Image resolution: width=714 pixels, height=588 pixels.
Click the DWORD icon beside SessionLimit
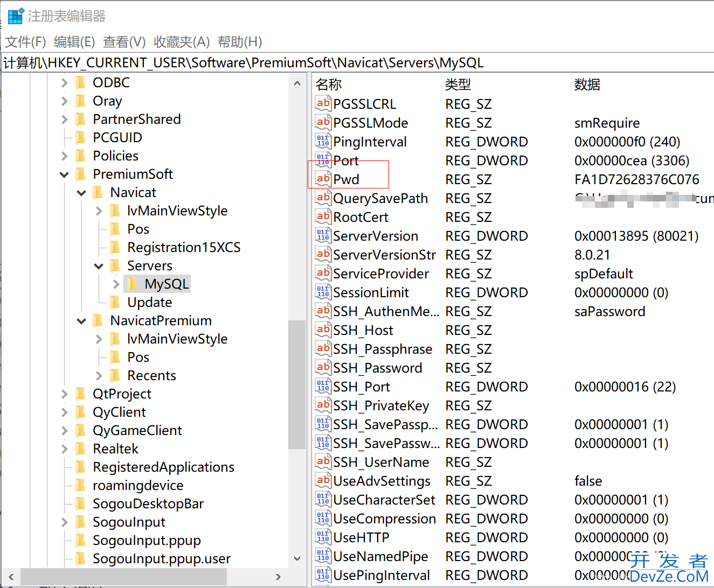pos(323,292)
